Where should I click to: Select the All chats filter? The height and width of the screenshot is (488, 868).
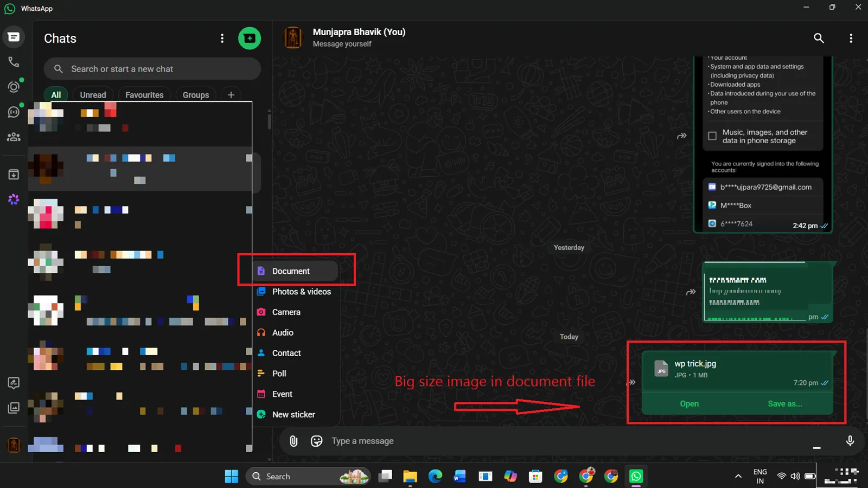[x=56, y=94]
